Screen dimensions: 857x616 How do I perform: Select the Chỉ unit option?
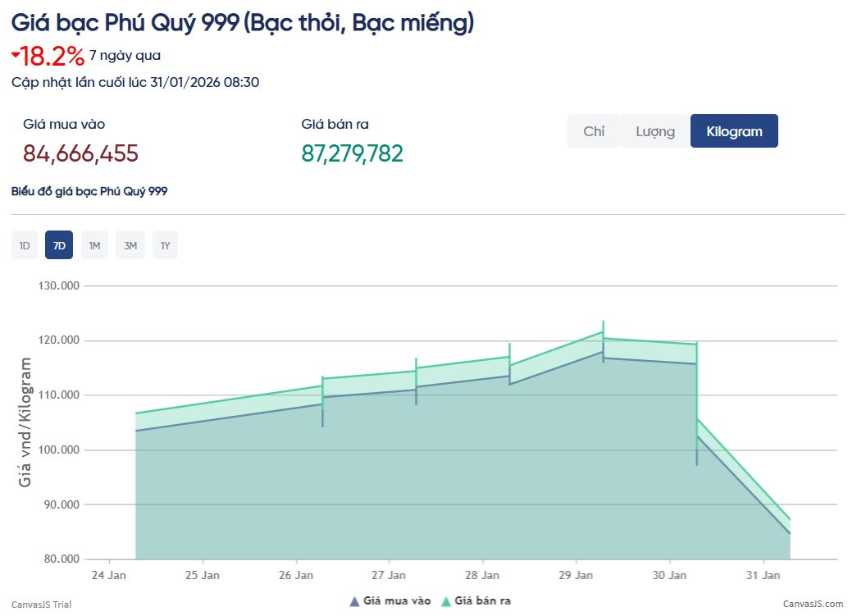click(x=594, y=131)
